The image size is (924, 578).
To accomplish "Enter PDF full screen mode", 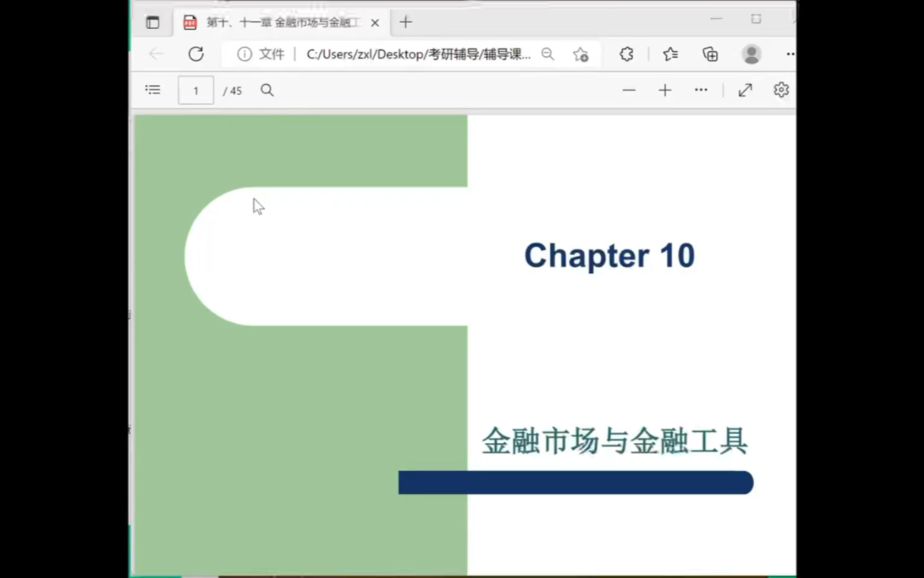I will [x=745, y=90].
